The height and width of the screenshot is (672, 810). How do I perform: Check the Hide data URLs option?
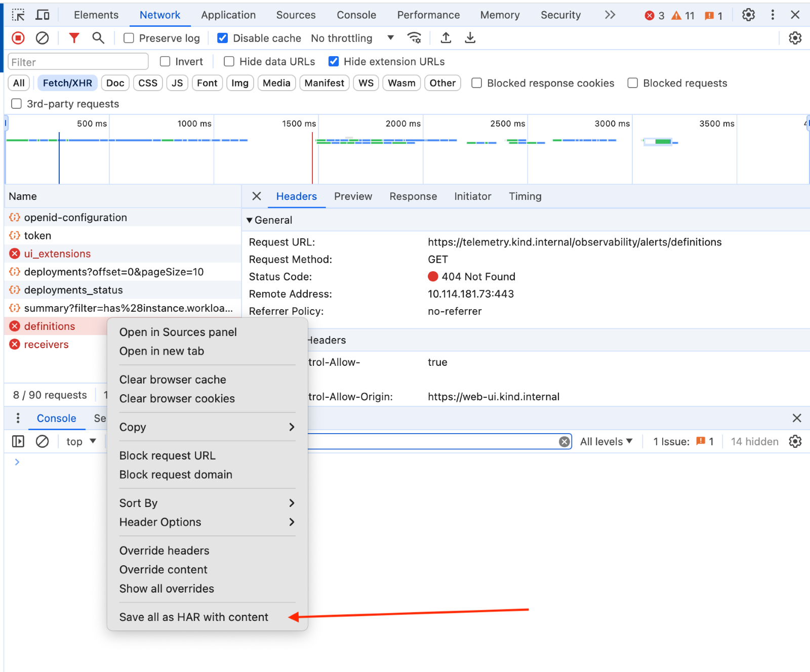click(x=229, y=62)
